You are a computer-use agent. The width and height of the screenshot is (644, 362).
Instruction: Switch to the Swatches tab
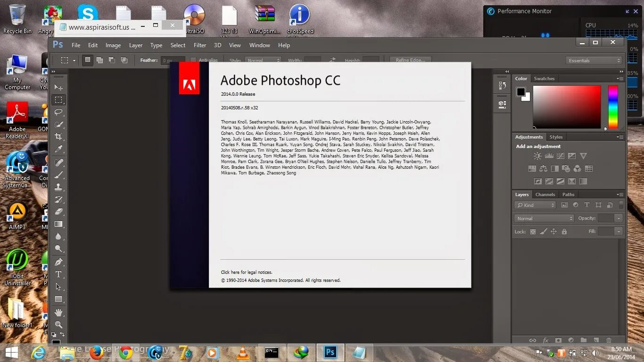click(544, 79)
